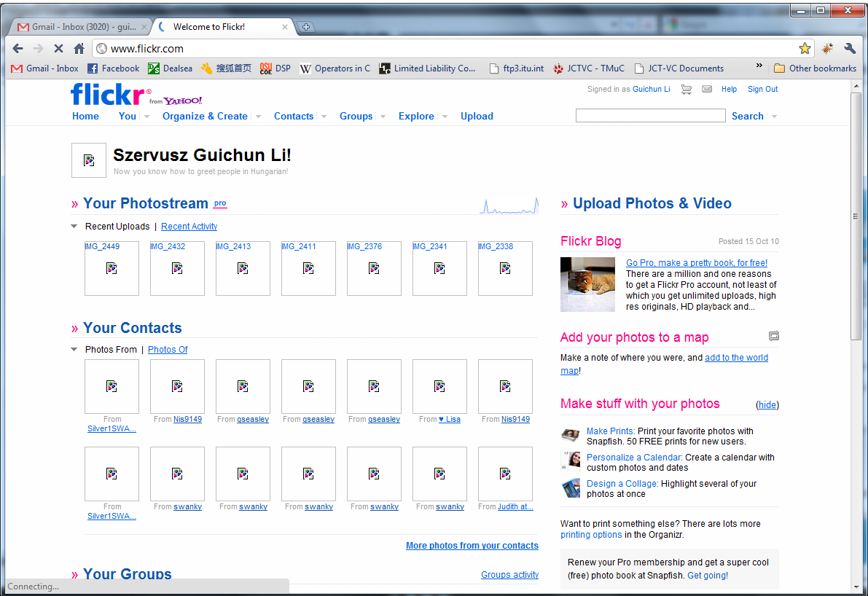Screen dimensions: 868x596
Task: Open the Groups activity link
Action: pyautogui.click(x=510, y=575)
